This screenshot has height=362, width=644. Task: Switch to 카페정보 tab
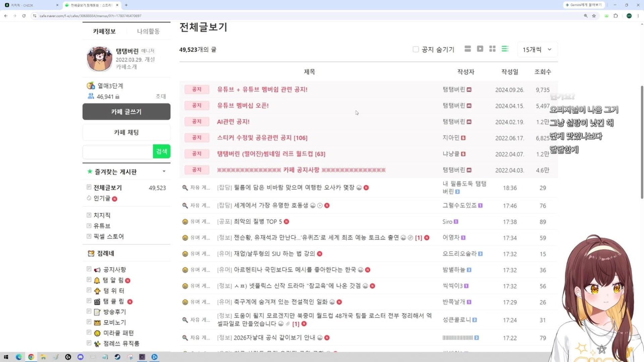(x=104, y=31)
